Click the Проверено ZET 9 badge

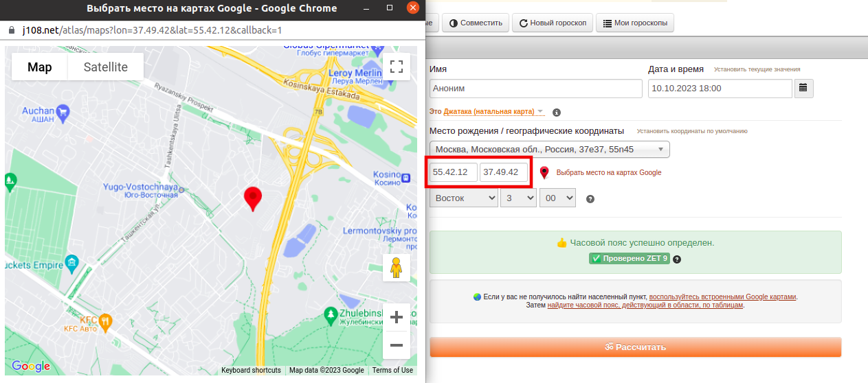[x=629, y=259]
